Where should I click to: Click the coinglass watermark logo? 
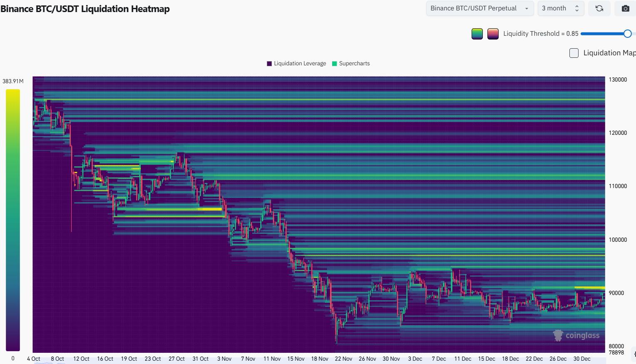(x=576, y=335)
